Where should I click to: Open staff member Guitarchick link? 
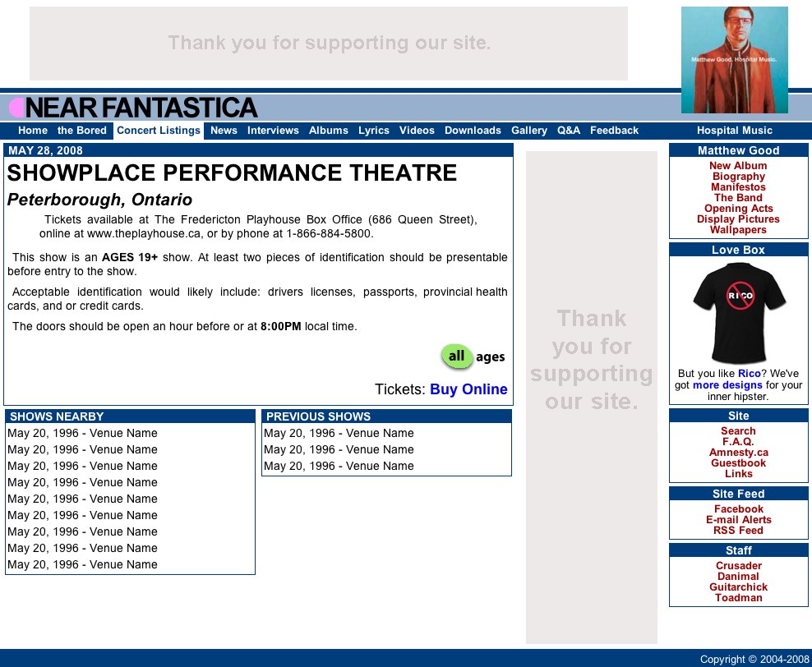pos(738,586)
